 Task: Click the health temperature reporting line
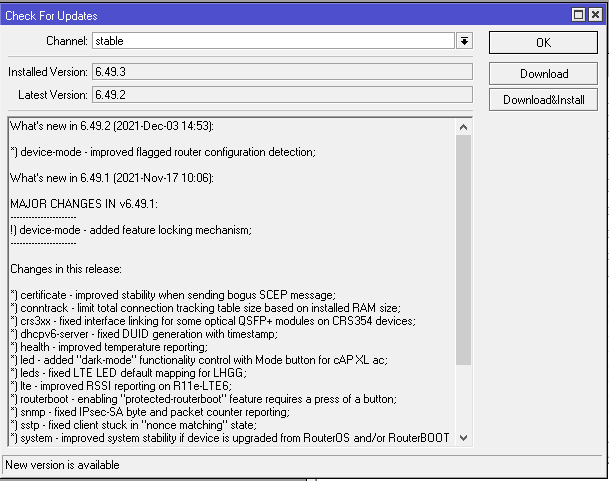click(x=109, y=347)
